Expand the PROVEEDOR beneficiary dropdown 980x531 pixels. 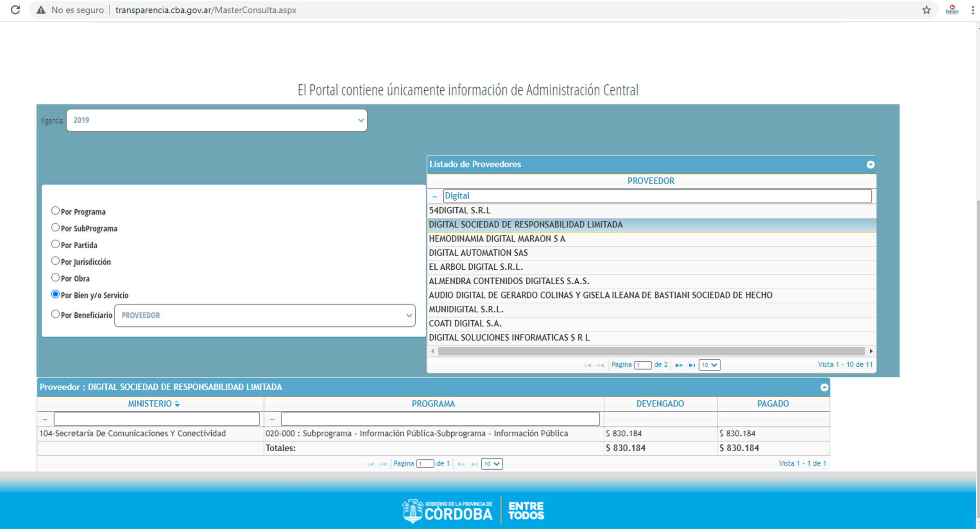[265, 316]
